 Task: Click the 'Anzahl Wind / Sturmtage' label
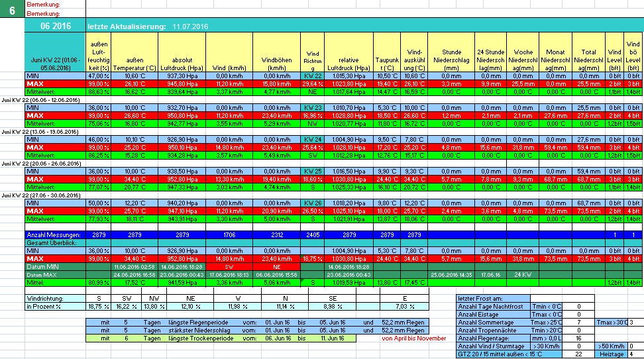coord(493,346)
